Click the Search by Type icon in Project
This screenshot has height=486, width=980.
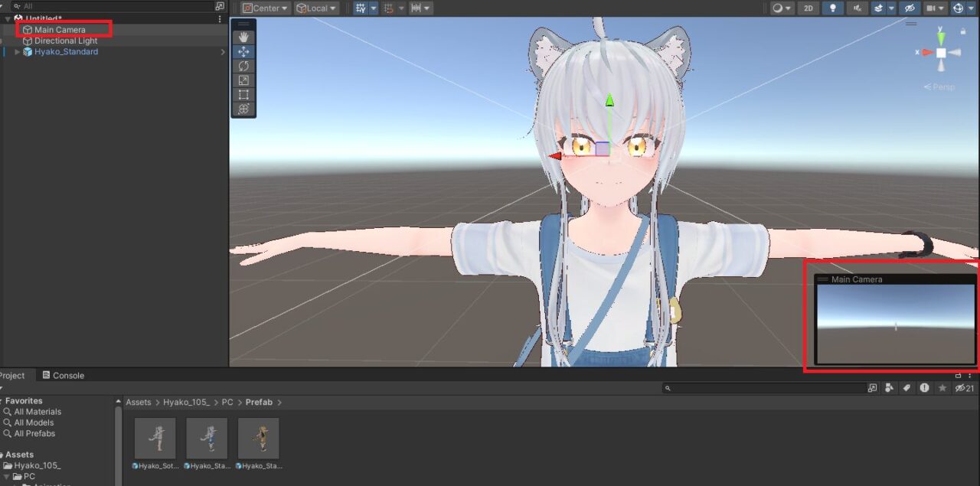[x=889, y=388]
